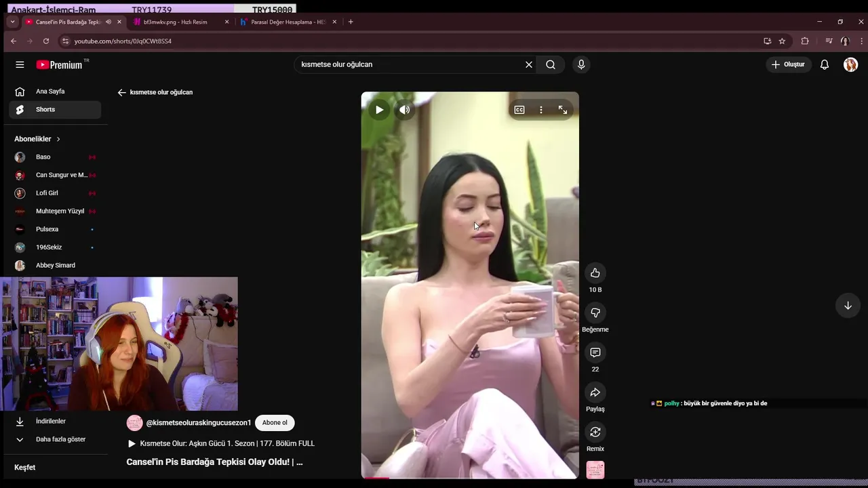This screenshot has width=868, height=488.
Task: Bookmark this page with star icon
Action: [782, 41]
